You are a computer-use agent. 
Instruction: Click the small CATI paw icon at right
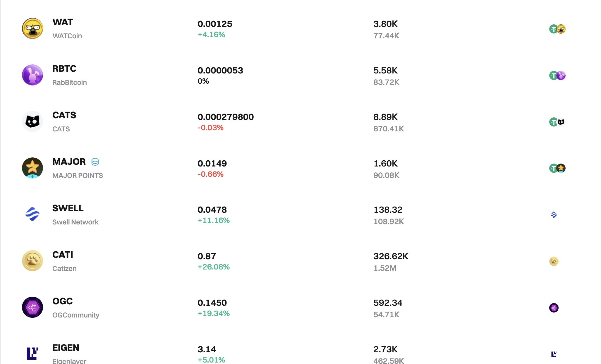[x=554, y=261]
